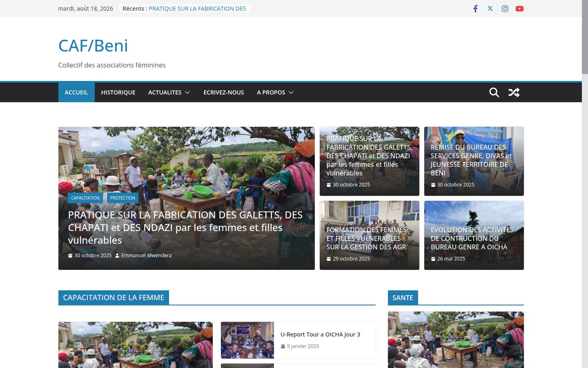Expand the A PROPOS submenu arrow
The height and width of the screenshot is (368, 588).
point(291,92)
